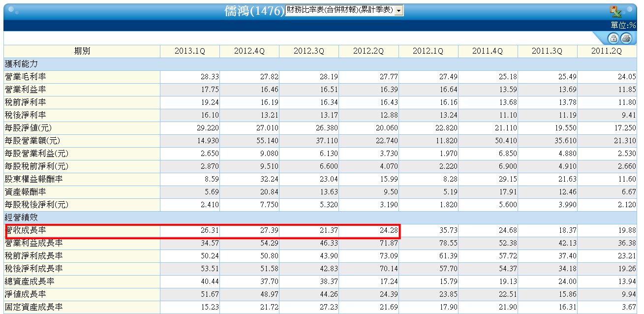Image resolution: width=644 pixels, height=314 pixels.
Task: Select the 獲利能力 section row
Action: 320,64
